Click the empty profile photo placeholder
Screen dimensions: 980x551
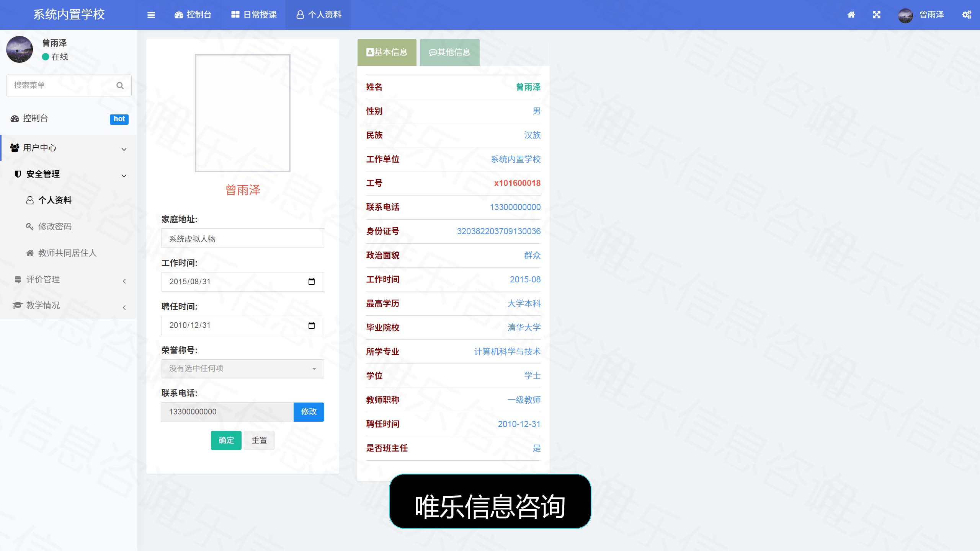click(x=243, y=113)
